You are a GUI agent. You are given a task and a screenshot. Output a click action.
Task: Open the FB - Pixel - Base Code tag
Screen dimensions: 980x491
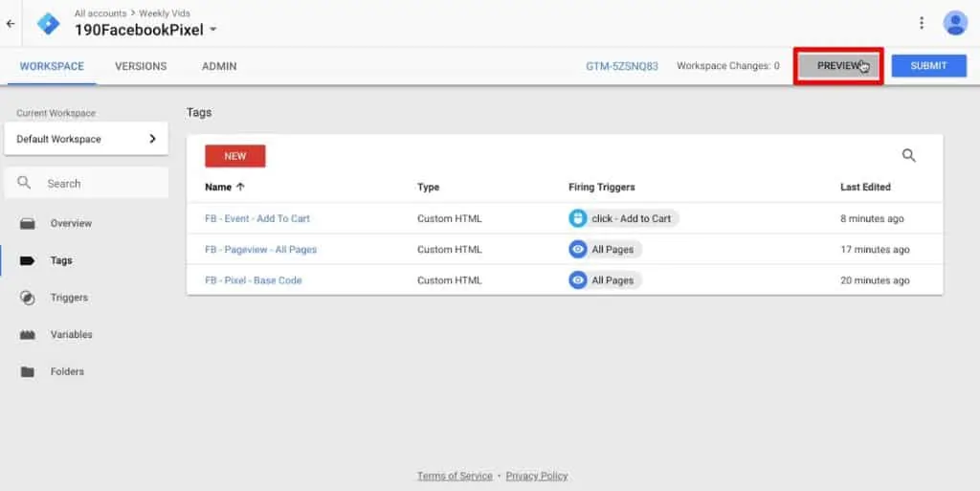[253, 280]
